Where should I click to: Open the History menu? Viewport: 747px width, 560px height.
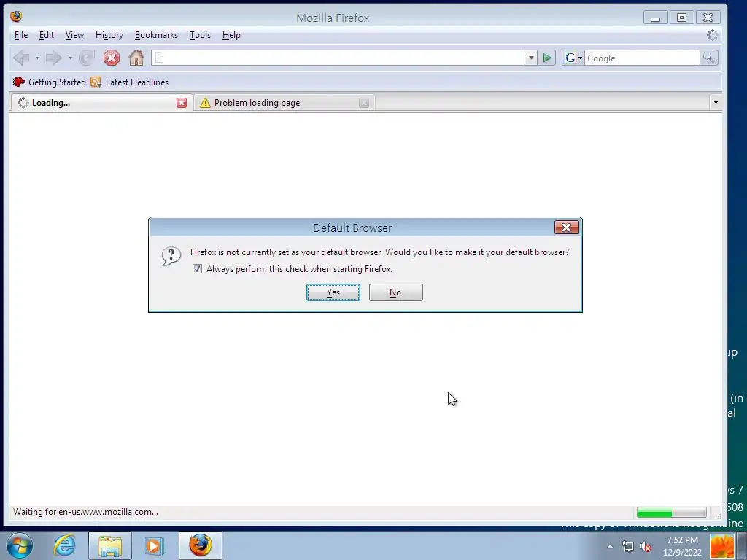tap(109, 35)
